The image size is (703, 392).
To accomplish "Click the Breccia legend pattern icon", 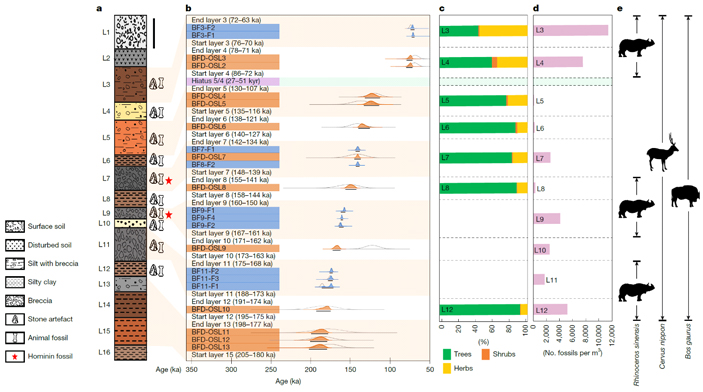I will 15,301.
